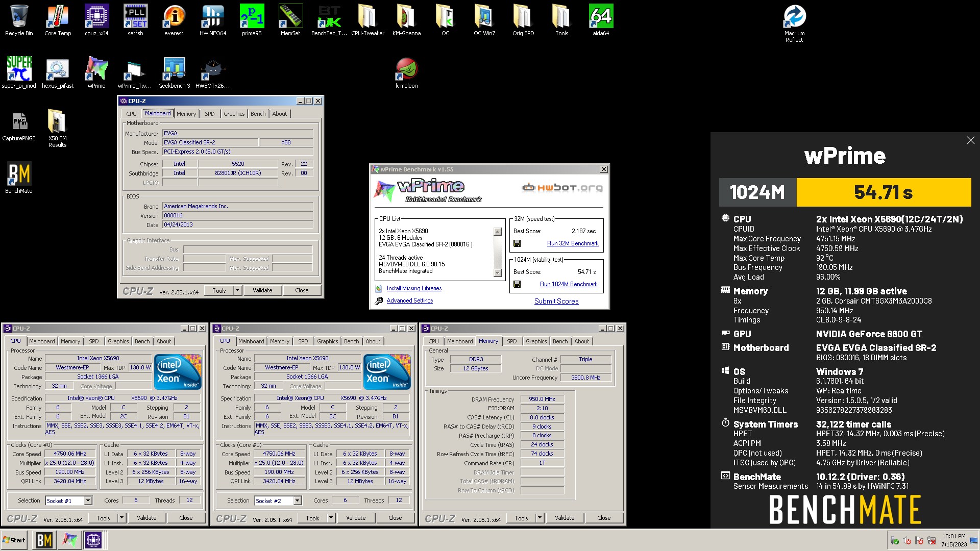Open Advanced Settings in wPrime
This screenshot has height=551, width=980.
pos(409,300)
